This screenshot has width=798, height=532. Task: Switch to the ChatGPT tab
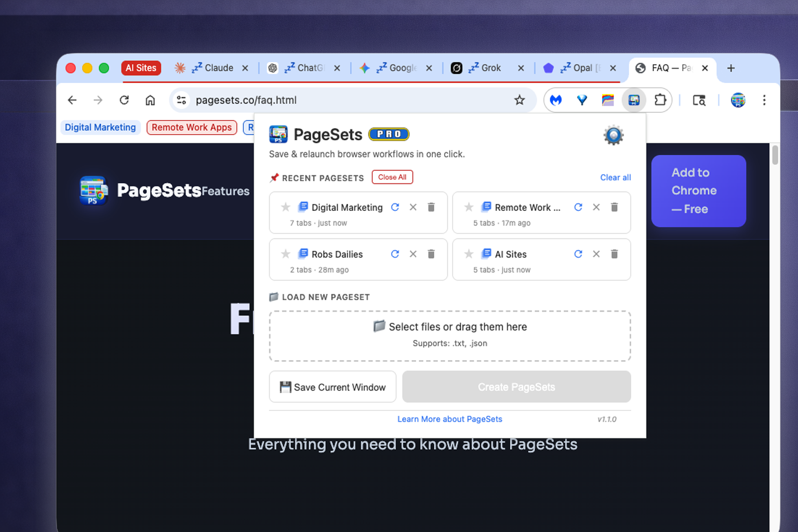point(304,68)
